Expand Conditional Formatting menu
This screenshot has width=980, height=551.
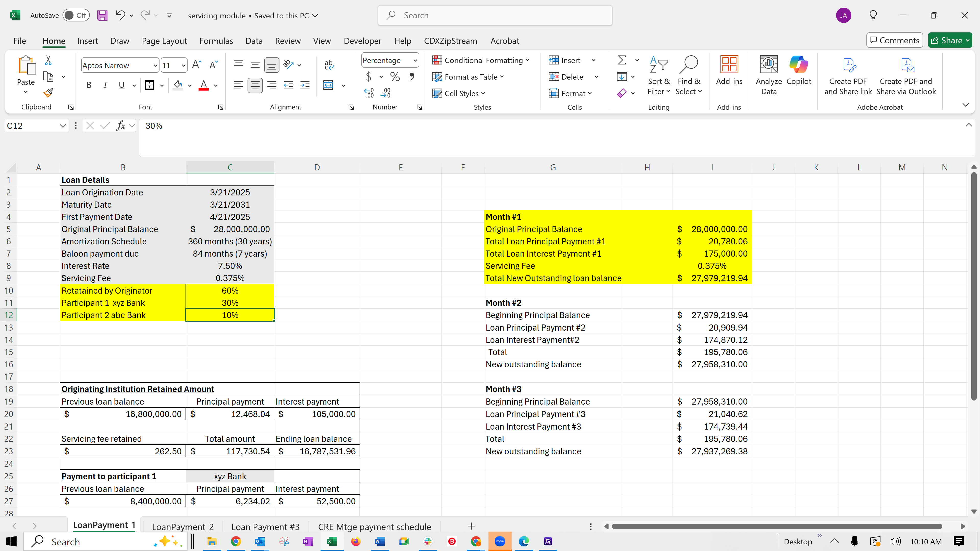tap(481, 60)
